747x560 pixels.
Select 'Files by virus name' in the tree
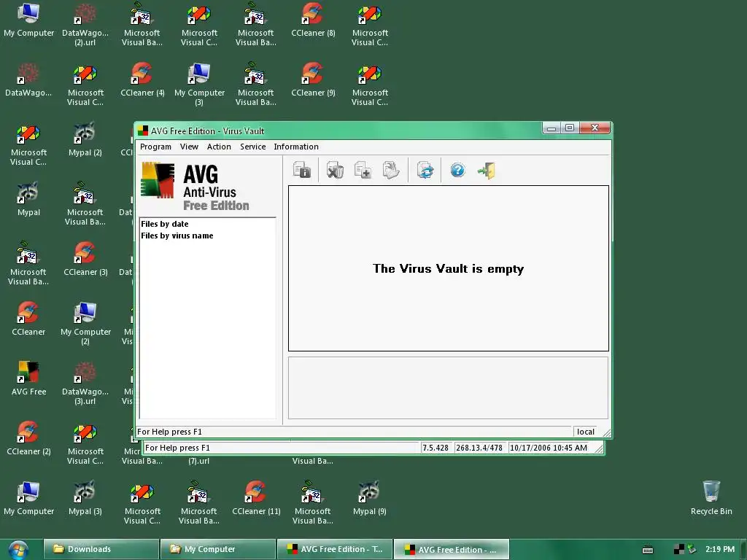pyautogui.click(x=177, y=236)
